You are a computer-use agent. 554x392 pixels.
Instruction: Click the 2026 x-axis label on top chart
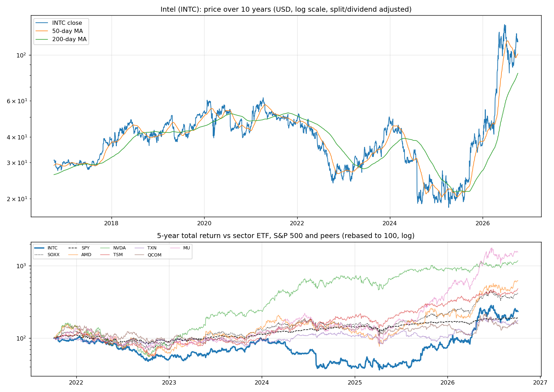[x=483, y=223]
